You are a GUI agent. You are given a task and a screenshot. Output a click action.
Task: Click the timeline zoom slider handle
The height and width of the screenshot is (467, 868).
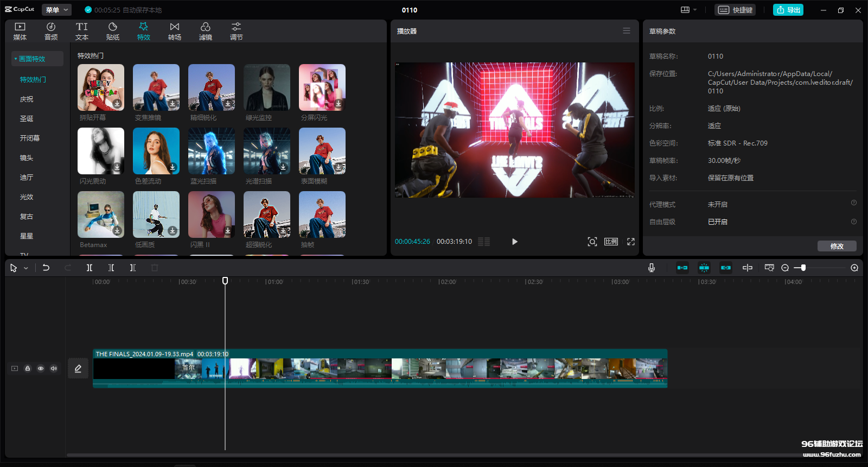coord(803,268)
